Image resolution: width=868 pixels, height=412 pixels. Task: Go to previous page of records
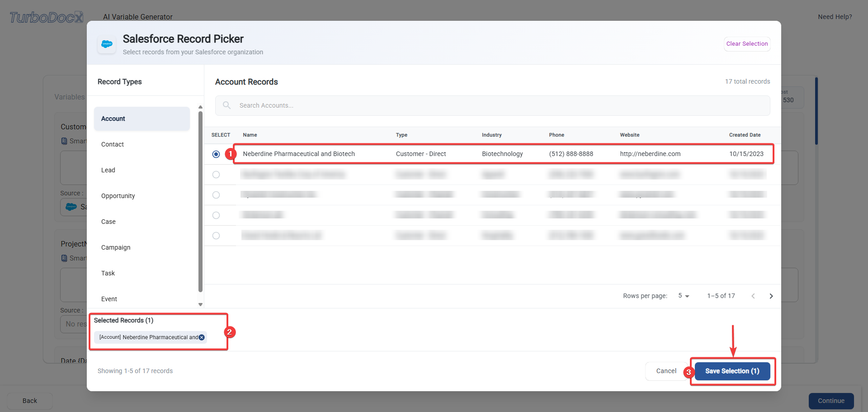tap(753, 296)
